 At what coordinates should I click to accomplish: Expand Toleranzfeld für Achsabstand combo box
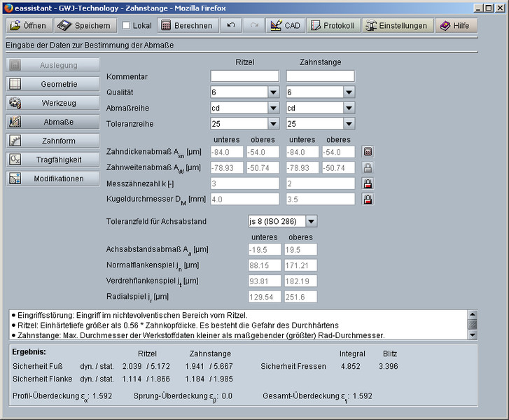coord(311,222)
